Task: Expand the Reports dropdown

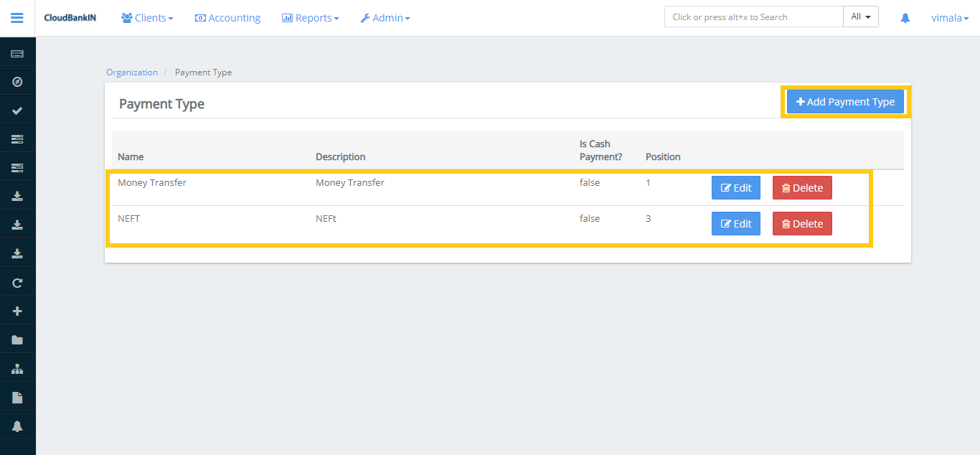Action: pyautogui.click(x=310, y=17)
